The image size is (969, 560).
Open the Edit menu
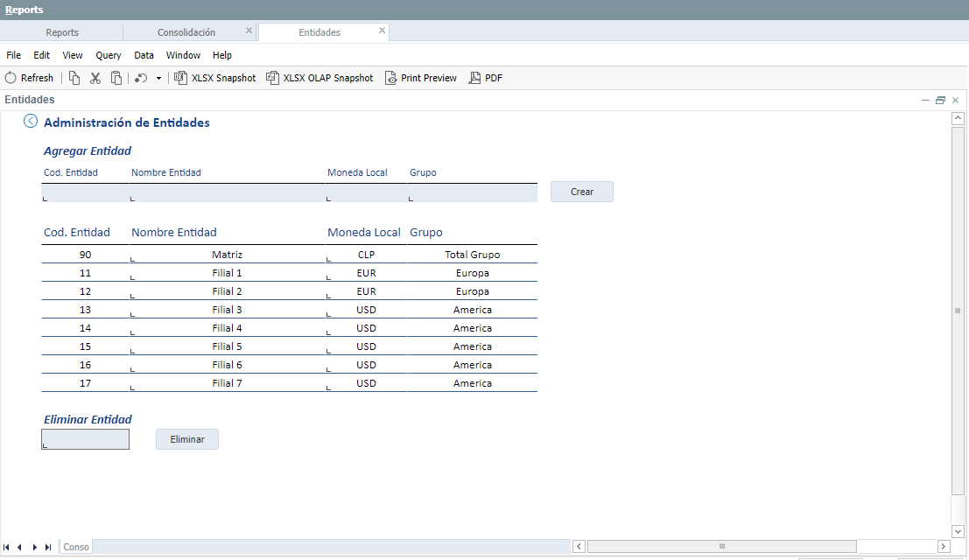coord(41,55)
